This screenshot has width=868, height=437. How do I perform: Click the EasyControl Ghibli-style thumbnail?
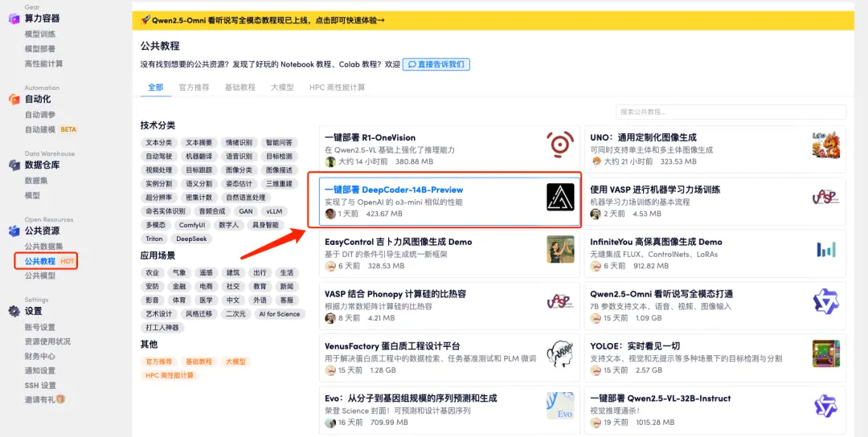click(560, 249)
